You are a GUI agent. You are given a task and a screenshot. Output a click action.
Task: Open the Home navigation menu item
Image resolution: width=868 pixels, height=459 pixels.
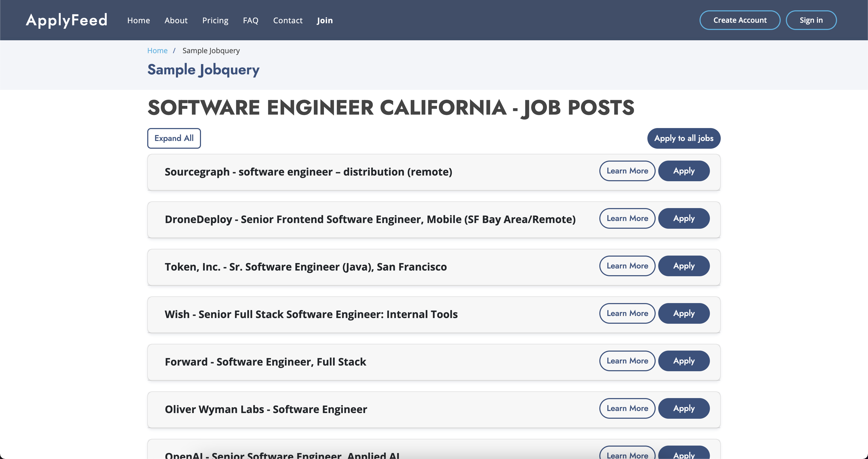tap(138, 20)
